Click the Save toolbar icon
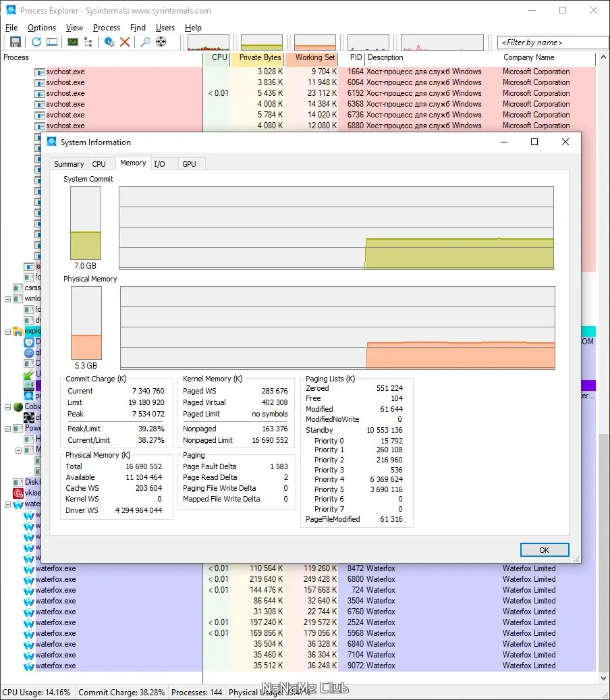The image size is (610, 700). (15, 42)
